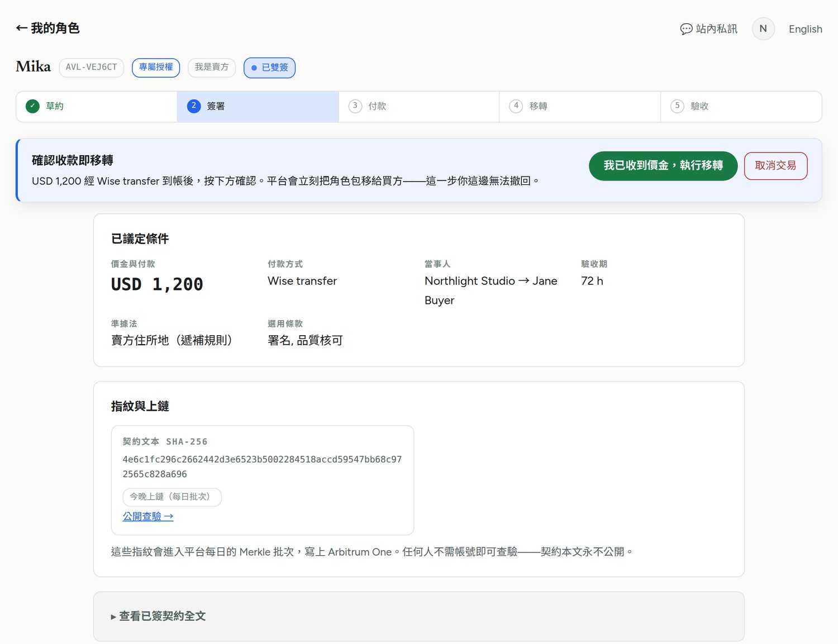Viewport: 838px width, 644px height.
Task: Select the 簽署 step
Action: (258, 106)
